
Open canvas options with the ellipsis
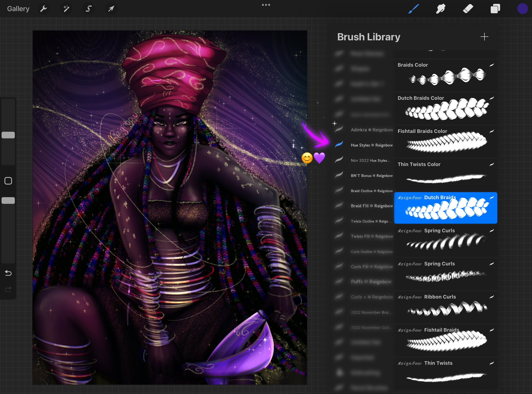tap(266, 5)
